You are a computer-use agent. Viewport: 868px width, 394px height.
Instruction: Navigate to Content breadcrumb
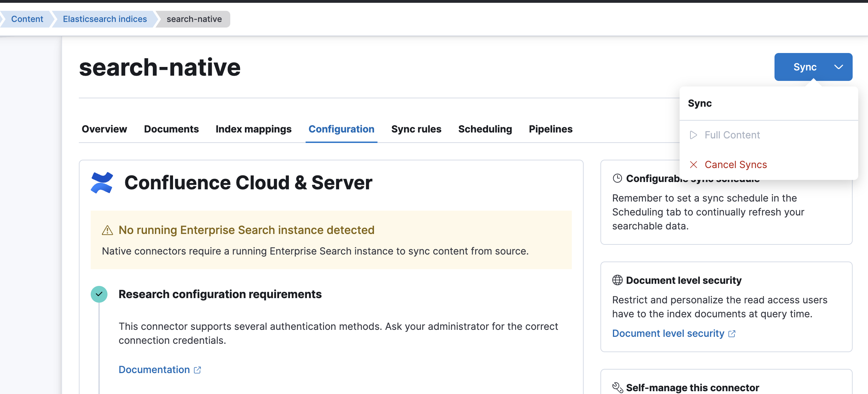coord(27,19)
